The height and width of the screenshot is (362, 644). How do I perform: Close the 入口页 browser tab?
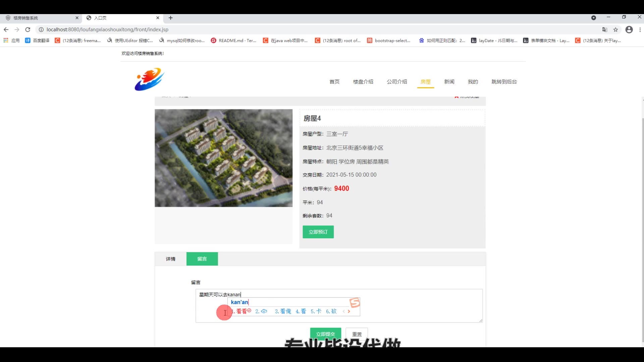tap(158, 18)
